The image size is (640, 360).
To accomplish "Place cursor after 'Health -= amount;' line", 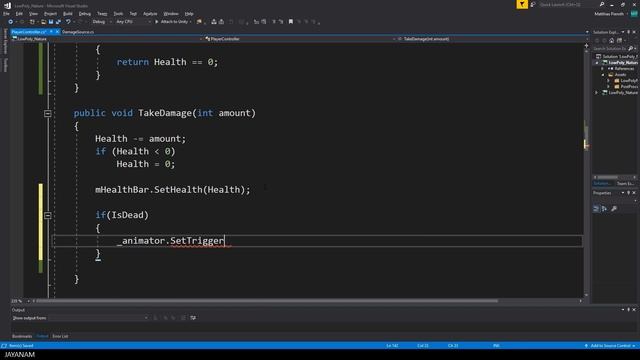I will click(187, 139).
